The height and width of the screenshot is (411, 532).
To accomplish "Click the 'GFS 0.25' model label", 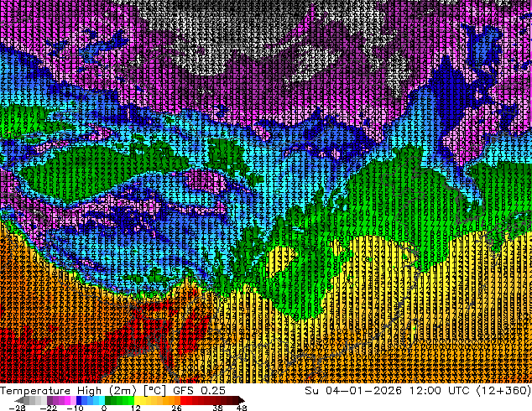I will click(199, 391).
